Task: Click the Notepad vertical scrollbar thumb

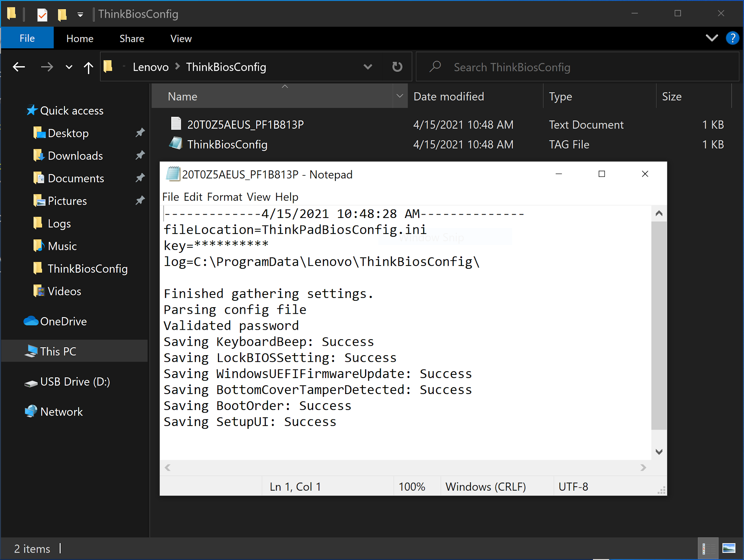Action: 659,325
